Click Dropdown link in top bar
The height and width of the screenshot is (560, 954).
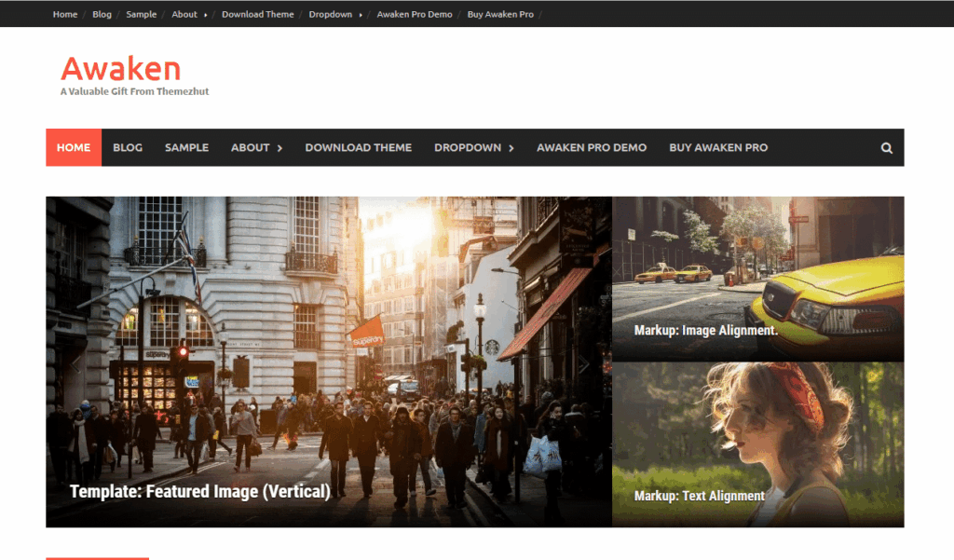coord(331,14)
